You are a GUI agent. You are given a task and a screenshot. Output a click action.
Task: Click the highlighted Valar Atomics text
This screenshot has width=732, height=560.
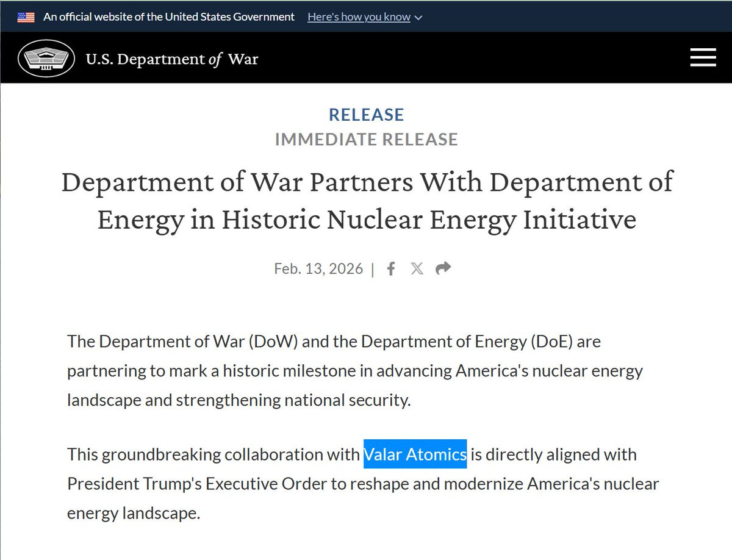click(415, 454)
